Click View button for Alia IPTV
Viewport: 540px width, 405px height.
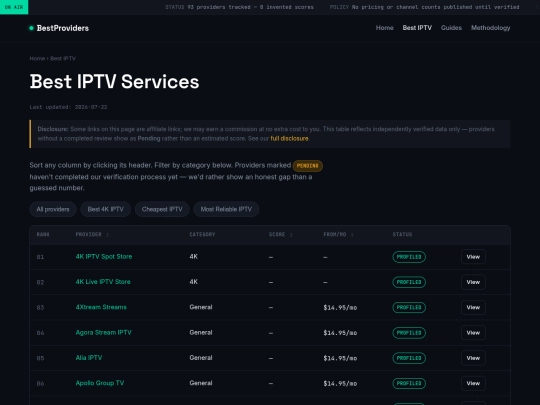(473, 358)
